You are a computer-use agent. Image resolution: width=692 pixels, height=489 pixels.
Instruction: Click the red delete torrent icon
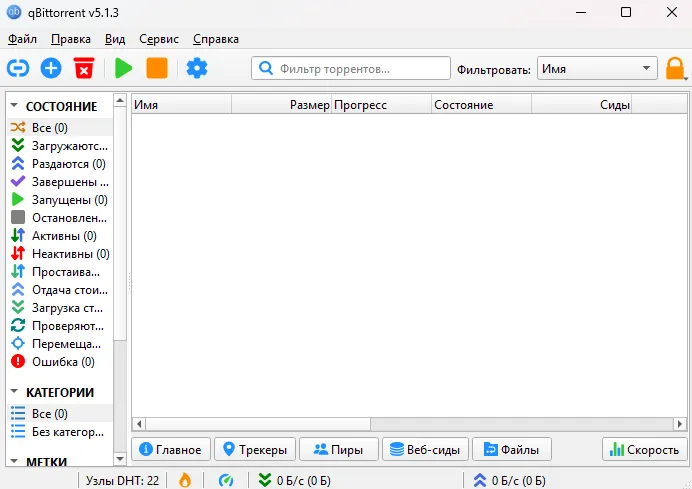84,68
